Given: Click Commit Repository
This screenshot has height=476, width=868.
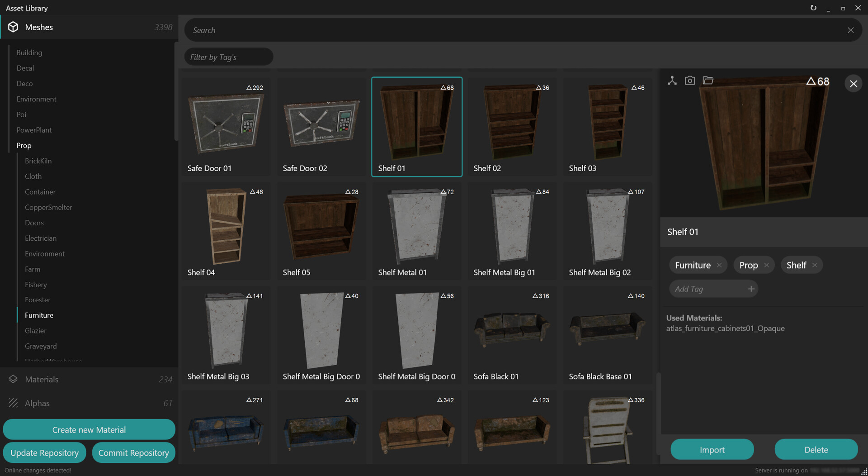Looking at the screenshot, I should pyautogui.click(x=133, y=452).
